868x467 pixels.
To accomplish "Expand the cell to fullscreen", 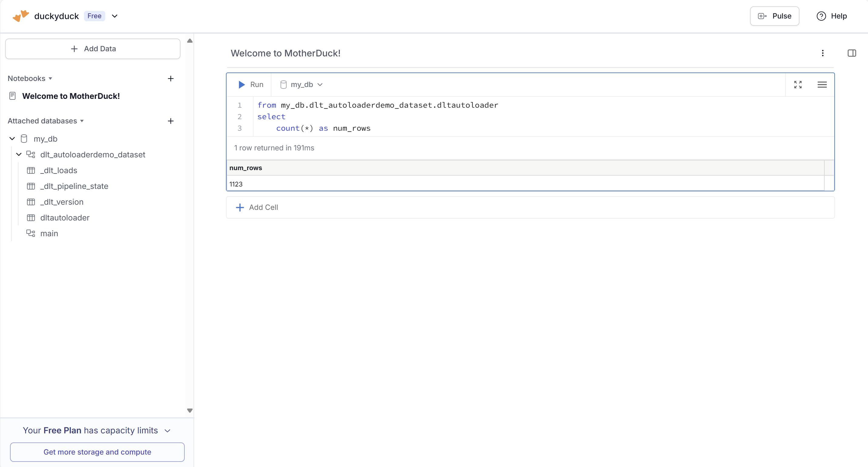I will click(798, 85).
